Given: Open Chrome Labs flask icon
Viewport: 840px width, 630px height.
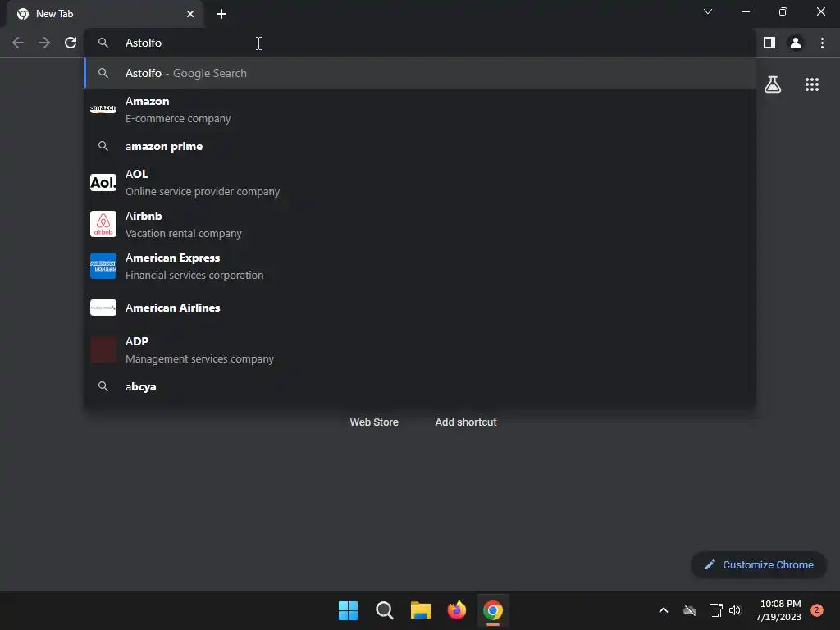Looking at the screenshot, I should tap(773, 84).
